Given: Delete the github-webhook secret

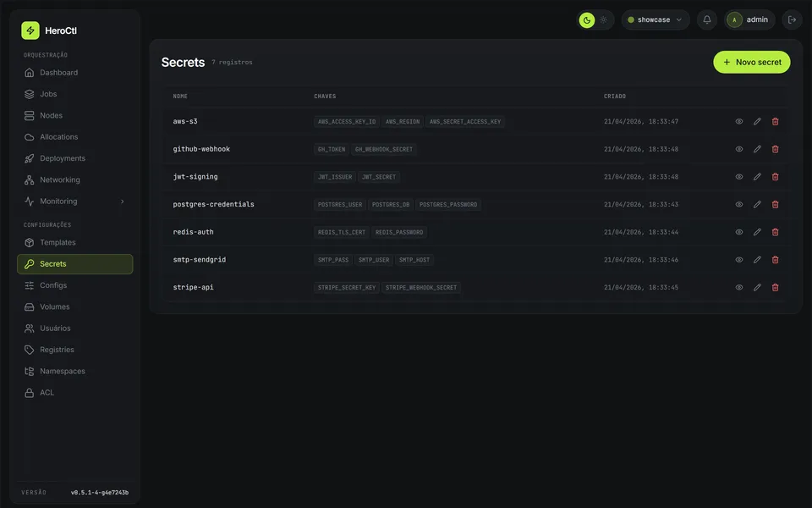Looking at the screenshot, I should pyautogui.click(x=776, y=149).
